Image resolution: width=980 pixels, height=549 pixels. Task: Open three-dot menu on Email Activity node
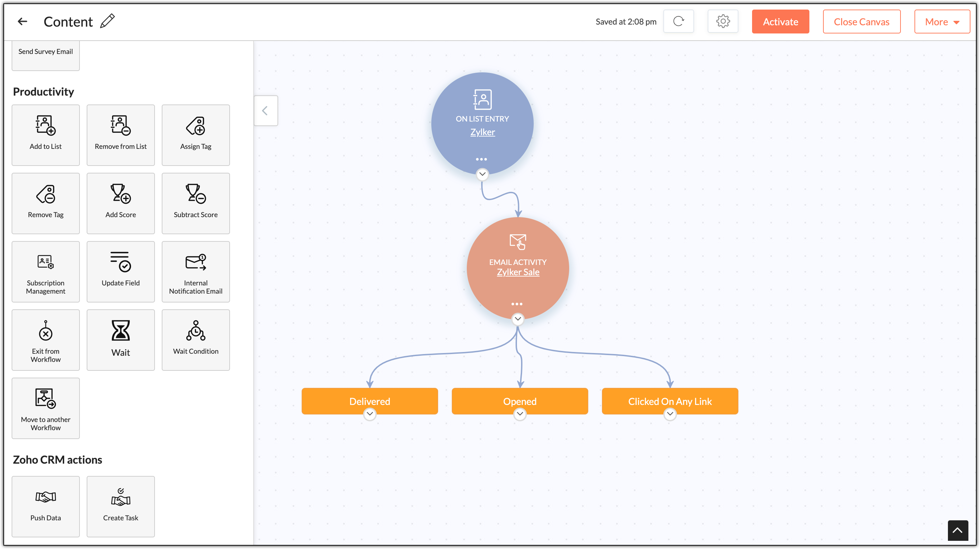click(517, 304)
